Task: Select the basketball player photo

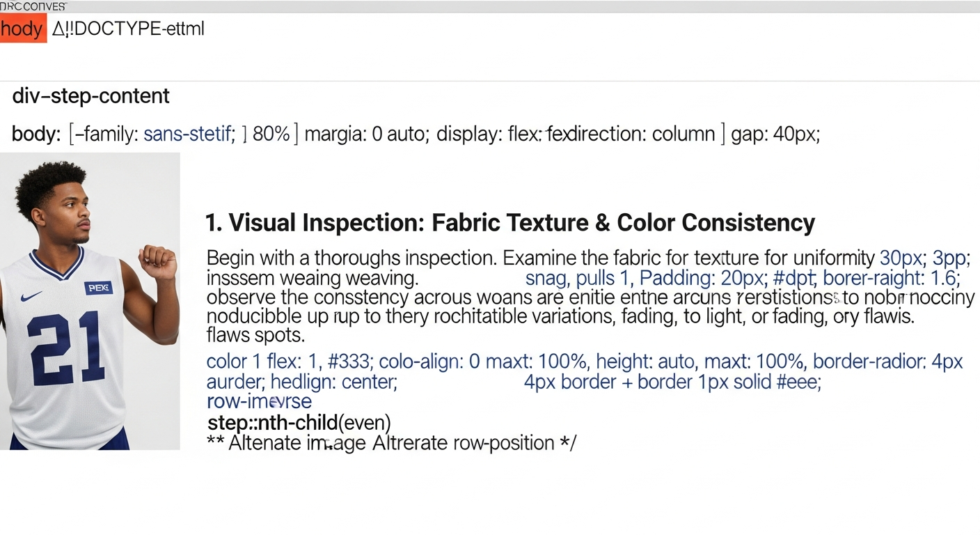Action: (90, 301)
